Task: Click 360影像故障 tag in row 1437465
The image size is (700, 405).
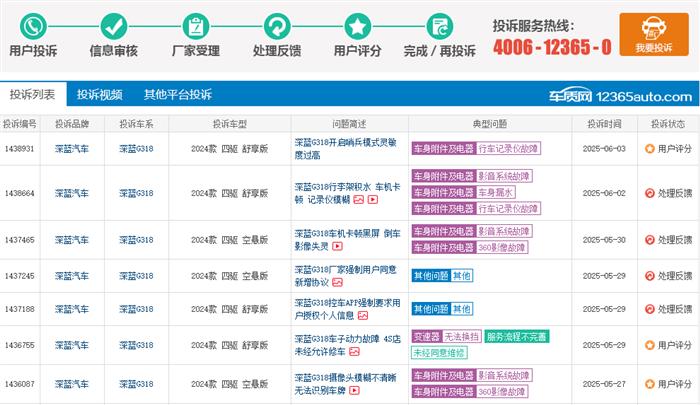Action: pyautogui.click(x=502, y=247)
